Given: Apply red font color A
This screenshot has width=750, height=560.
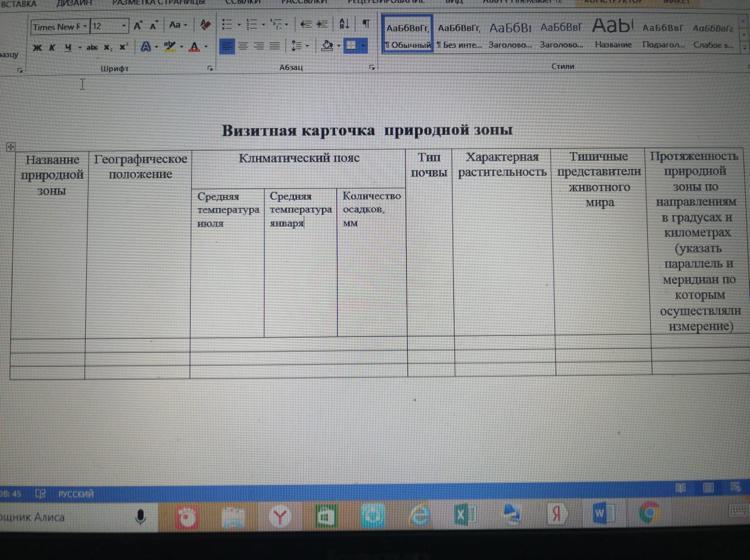Looking at the screenshot, I should tap(194, 47).
